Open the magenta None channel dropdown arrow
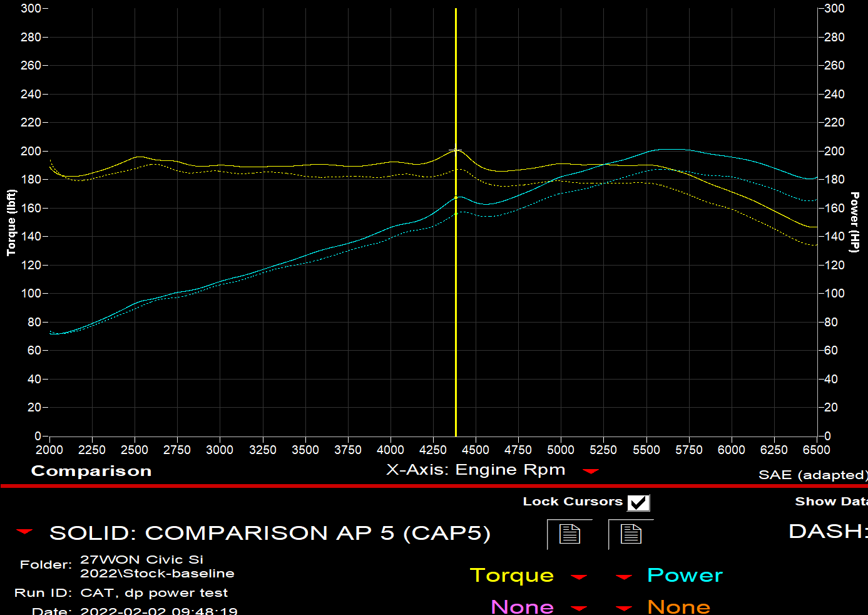 pyautogui.click(x=579, y=607)
